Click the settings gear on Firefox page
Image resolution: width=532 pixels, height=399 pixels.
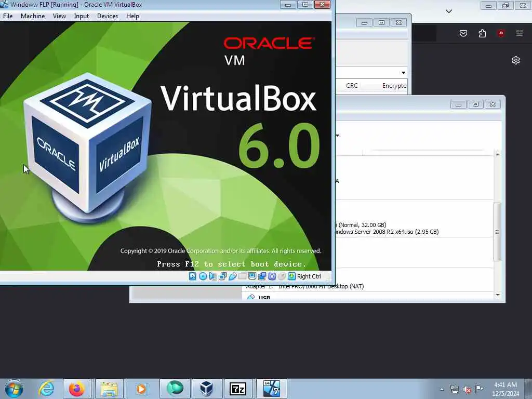516,60
